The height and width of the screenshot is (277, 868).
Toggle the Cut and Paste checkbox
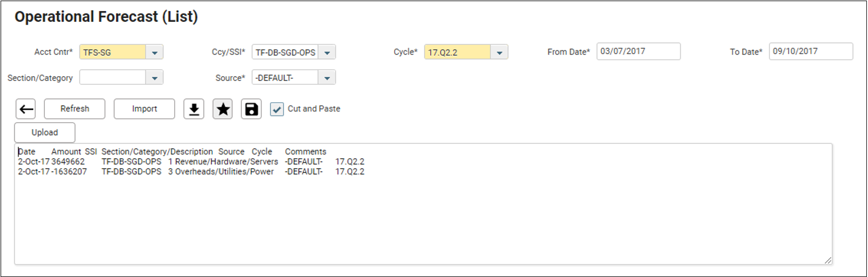pos(277,109)
